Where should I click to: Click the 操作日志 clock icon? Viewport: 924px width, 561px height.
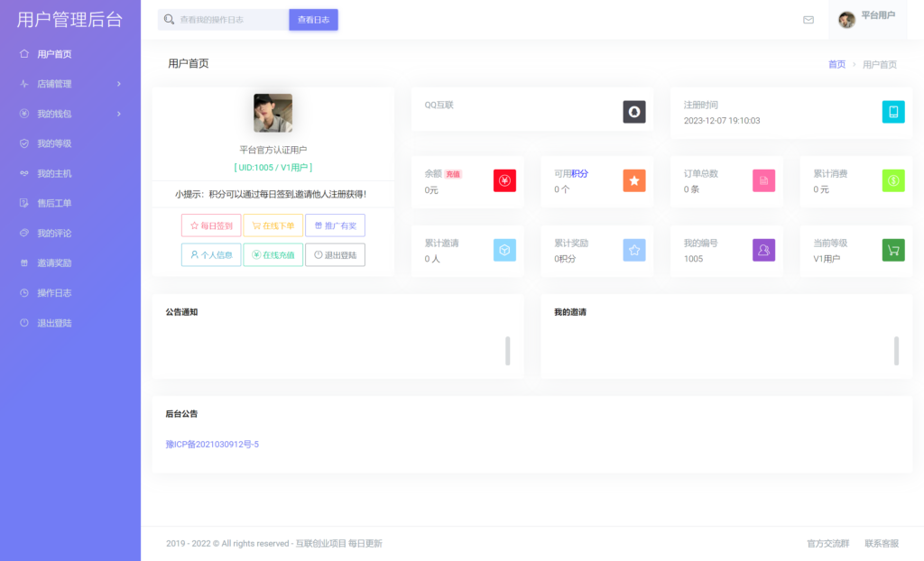coord(24,292)
